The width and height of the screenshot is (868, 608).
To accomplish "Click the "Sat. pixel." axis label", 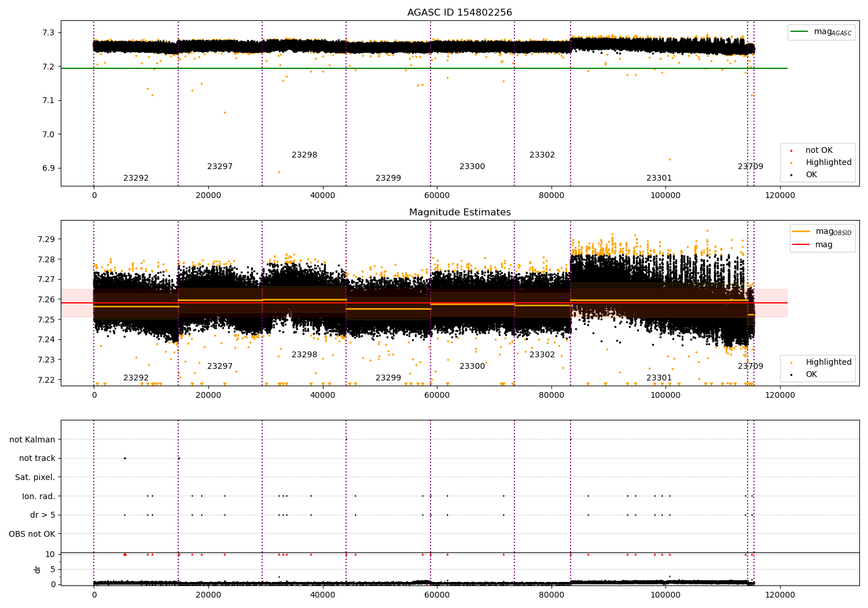I will tap(35, 478).
